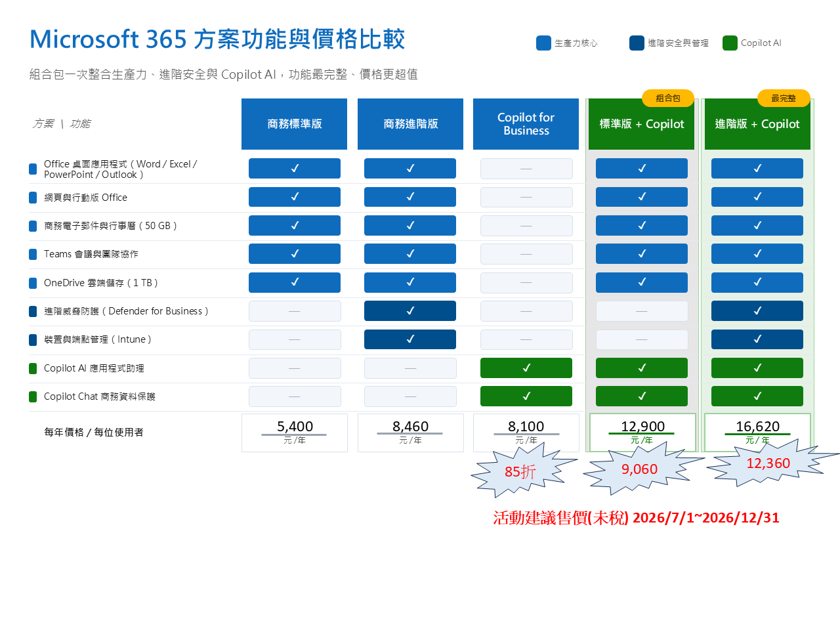Click the 5,400 yearly price cell

click(x=295, y=433)
